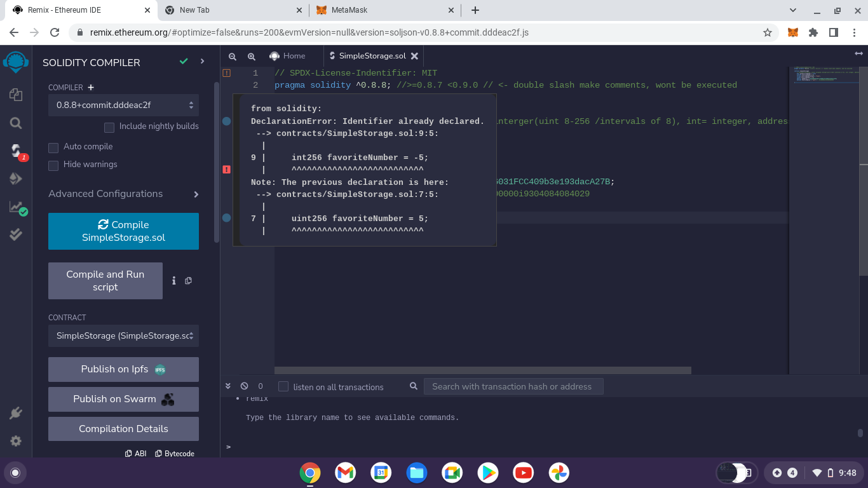This screenshot has height=488, width=868.
Task: Bookmark this page with star icon
Action: click(768, 32)
